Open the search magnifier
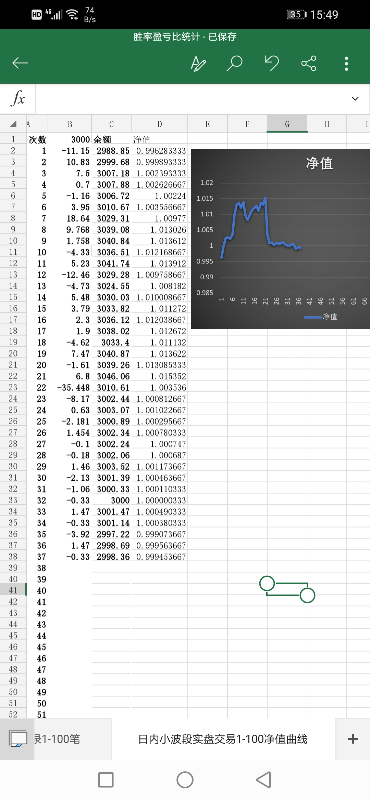The width and height of the screenshot is (370, 800). [235, 63]
